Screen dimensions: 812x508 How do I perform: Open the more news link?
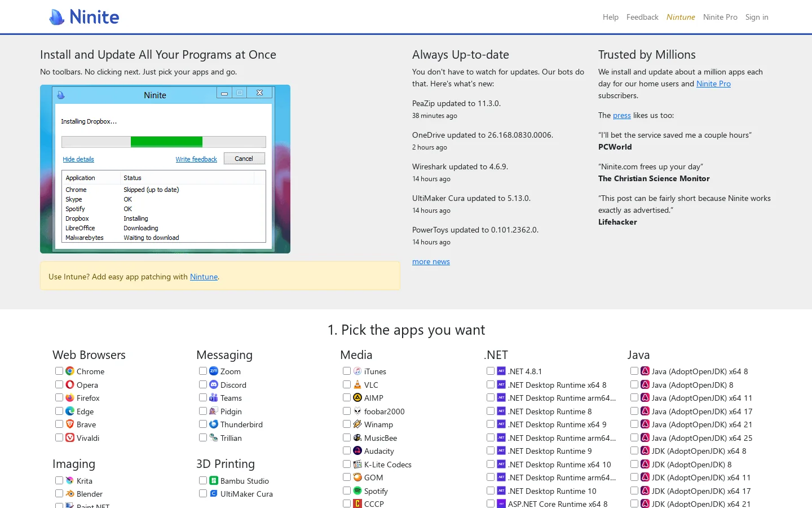pyautogui.click(x=431, y=261)
